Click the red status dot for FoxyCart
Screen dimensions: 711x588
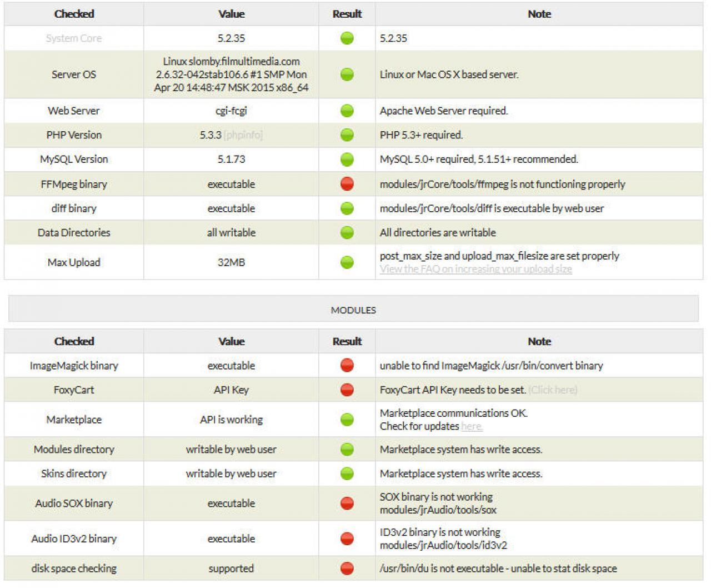(347, 390)
